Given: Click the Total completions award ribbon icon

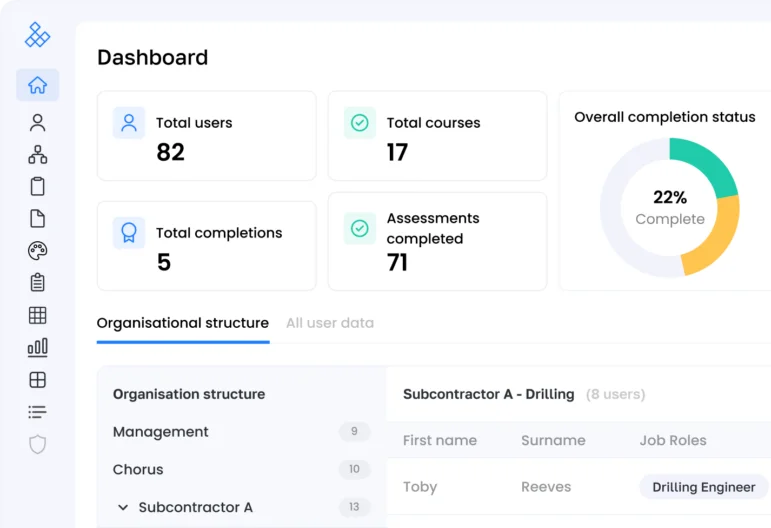Looking at the screenshot, I should point(129,233).
